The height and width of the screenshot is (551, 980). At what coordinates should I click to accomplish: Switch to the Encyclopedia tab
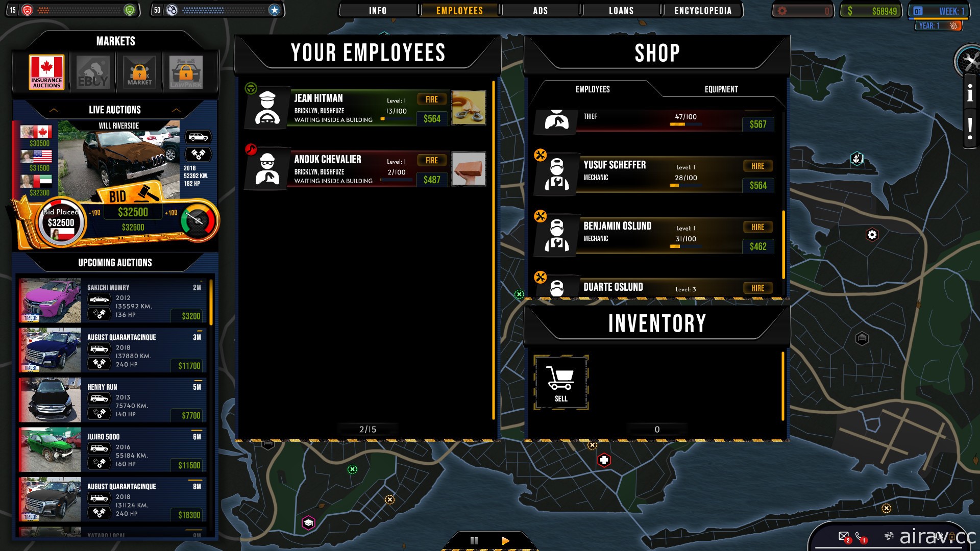point(703,10)
